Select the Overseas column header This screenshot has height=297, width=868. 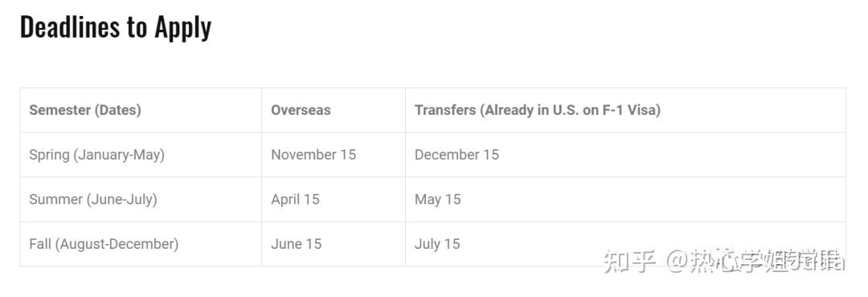301,110
